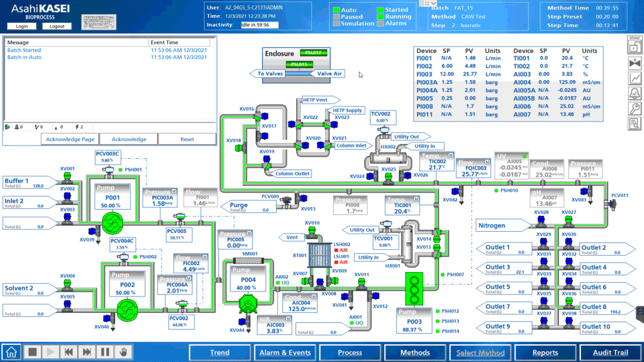Click the Logout button
Viewport: 644px width, 362px height.
(57, 26)
